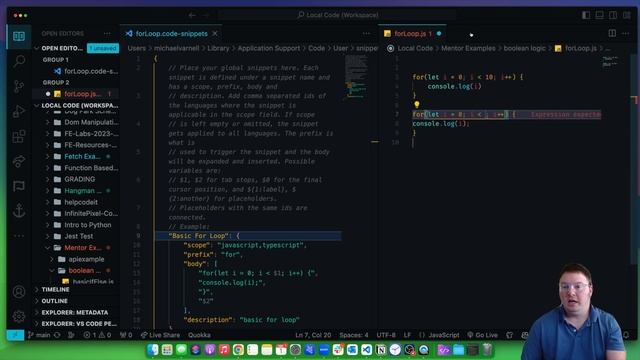
Task: Click Quokka in status bar
Action: [x=199, y=335]
